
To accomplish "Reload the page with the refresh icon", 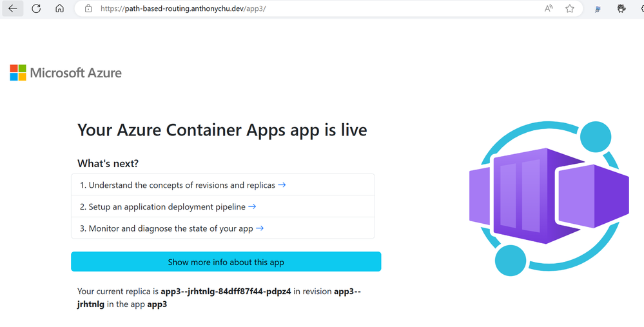I will pyautogui.click(x=36, y=8).
